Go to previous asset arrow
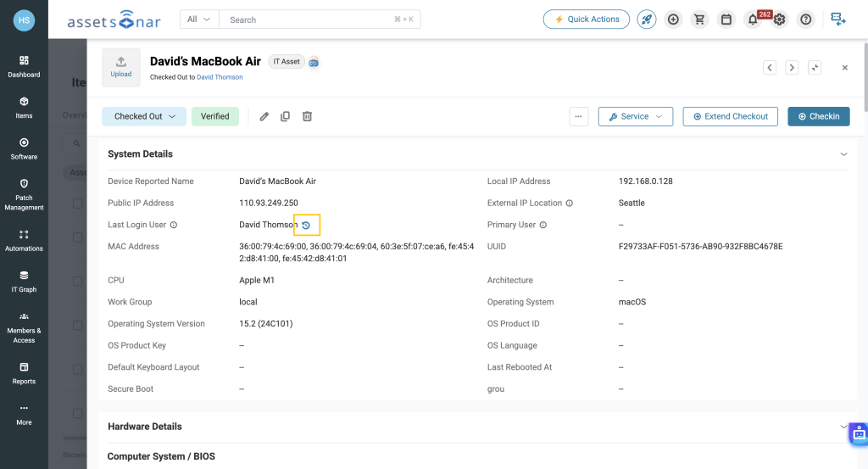 point(770,68)
